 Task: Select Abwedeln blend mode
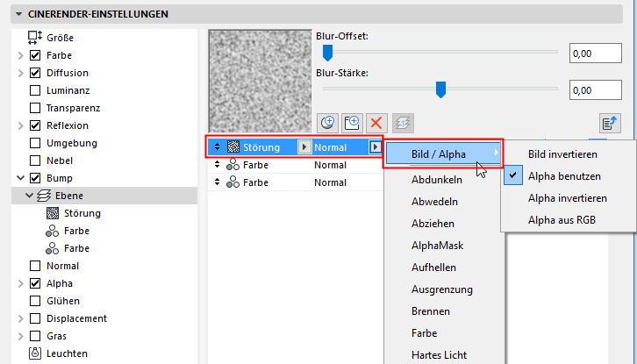click(434, 202)
